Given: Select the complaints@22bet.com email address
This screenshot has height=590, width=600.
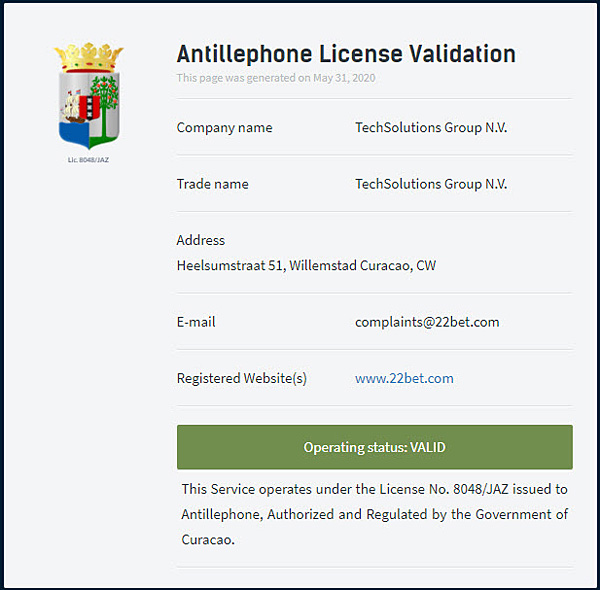Looking at the screenshot, I should [427, 322].
